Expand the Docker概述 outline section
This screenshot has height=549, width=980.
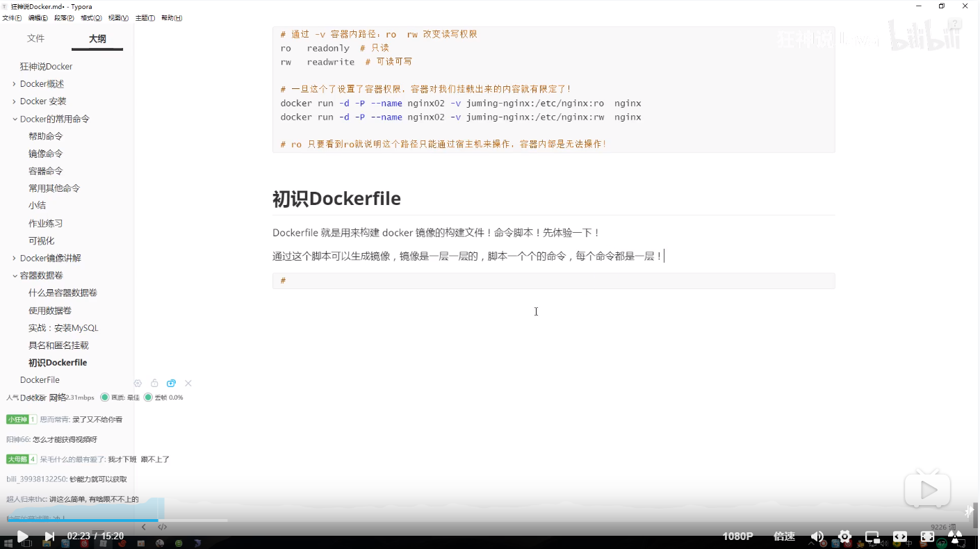click(x=15, y=84)
